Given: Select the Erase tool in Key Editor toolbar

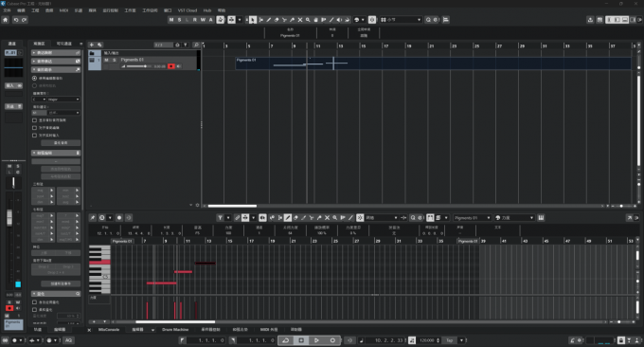Looking at the screenshot, I should (295, 218).
